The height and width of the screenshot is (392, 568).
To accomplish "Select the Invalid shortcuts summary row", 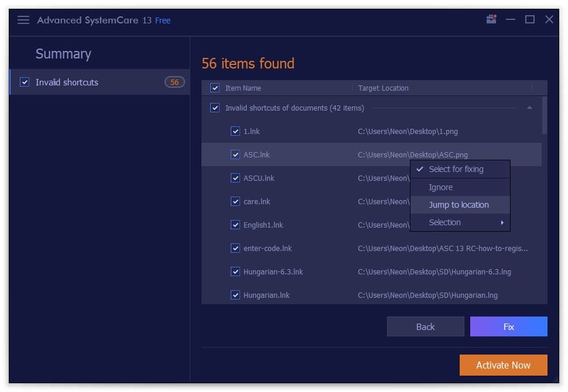I will pos(100,82).
